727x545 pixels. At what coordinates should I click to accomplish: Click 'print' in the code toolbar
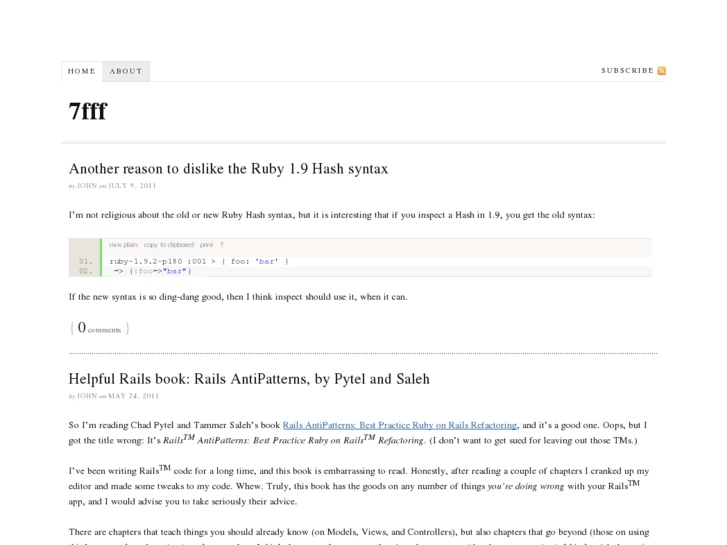(x=206, y=245)
